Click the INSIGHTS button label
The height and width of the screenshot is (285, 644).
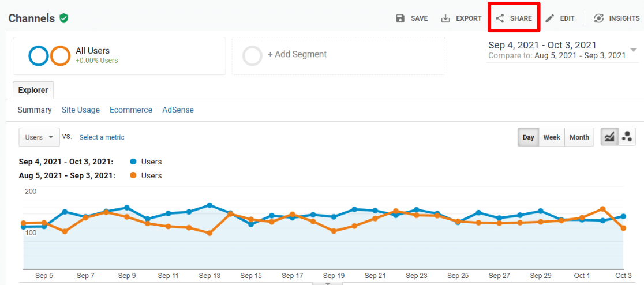tap(624, 18)
